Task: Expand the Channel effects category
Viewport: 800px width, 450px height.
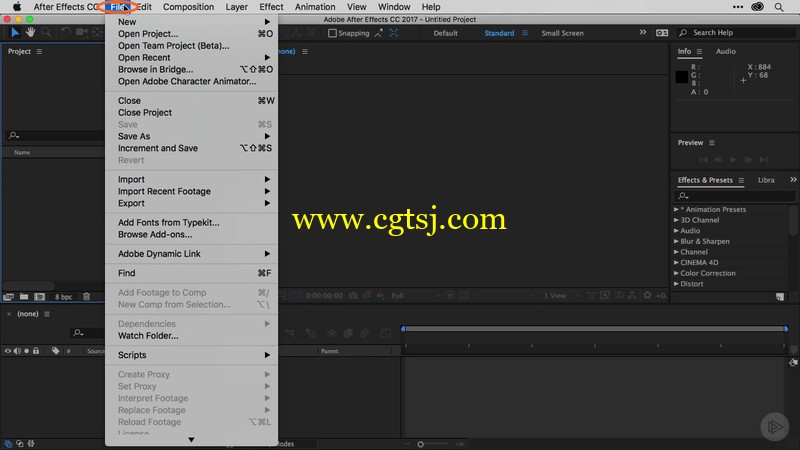Action: click(676, 252)
